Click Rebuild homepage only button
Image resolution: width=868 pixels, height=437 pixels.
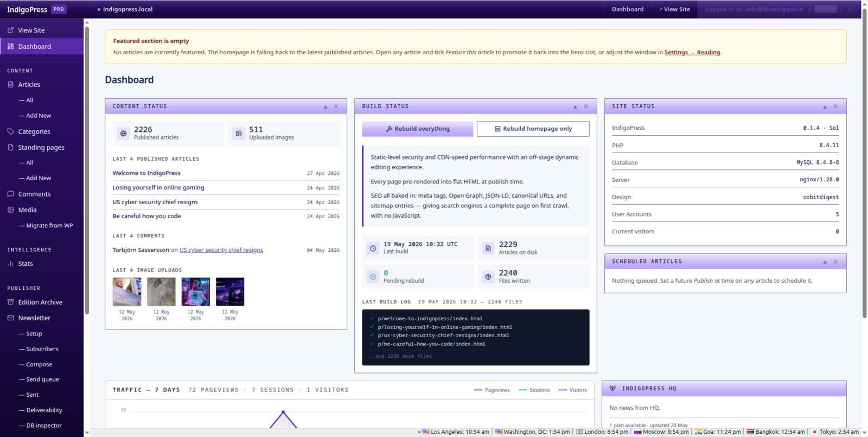click(533, 129)
